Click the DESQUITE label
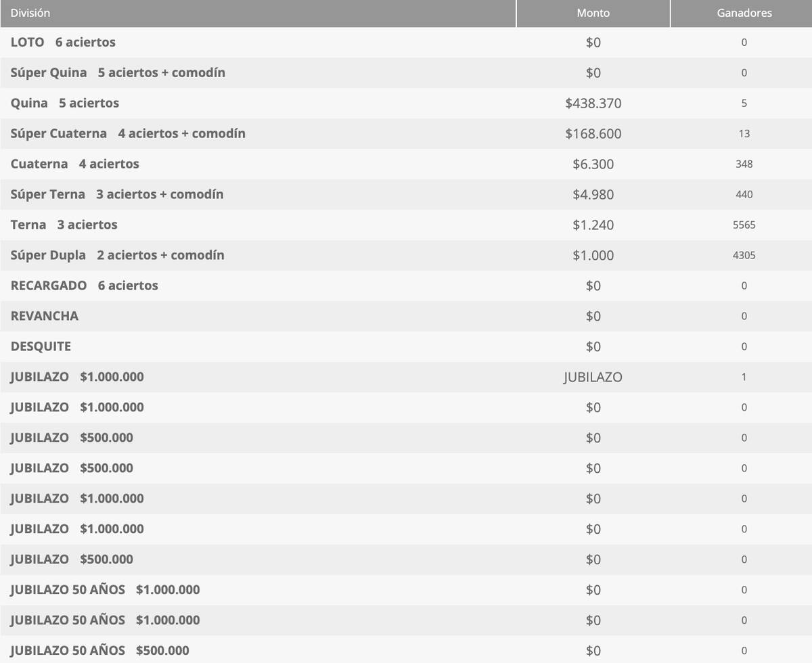The image size is (812, 663). (41, 346)
